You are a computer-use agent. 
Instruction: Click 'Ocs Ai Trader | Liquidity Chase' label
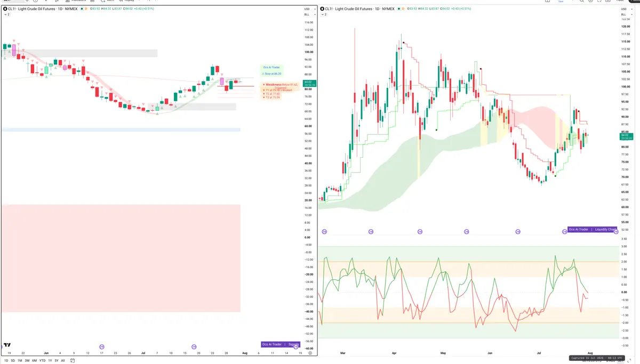tap(593, 229)
